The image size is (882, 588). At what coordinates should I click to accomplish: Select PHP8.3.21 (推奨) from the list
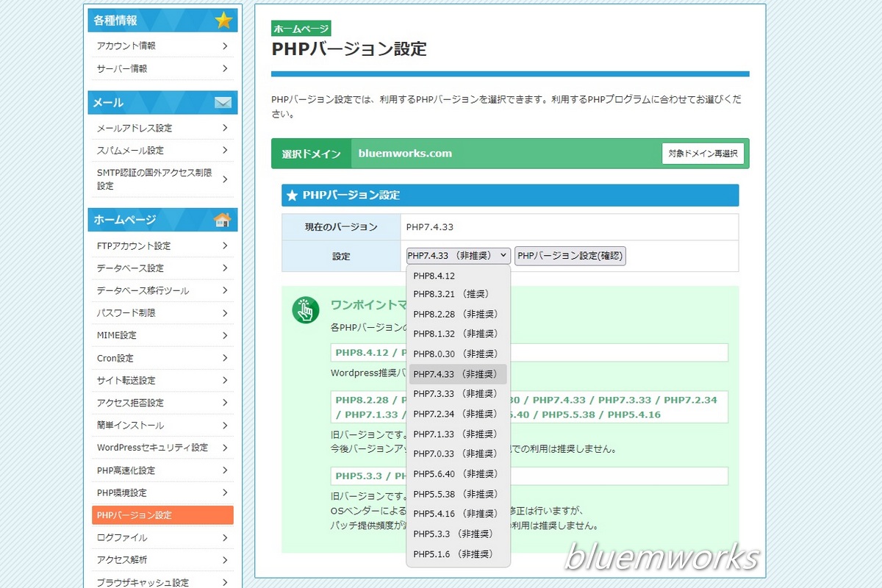tap(451, 294)
